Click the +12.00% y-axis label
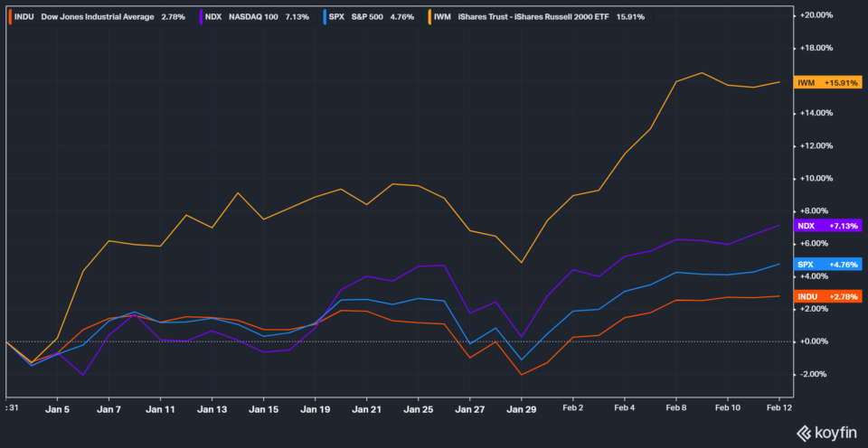Screen dimensions: 868x448 click(816, 146)
